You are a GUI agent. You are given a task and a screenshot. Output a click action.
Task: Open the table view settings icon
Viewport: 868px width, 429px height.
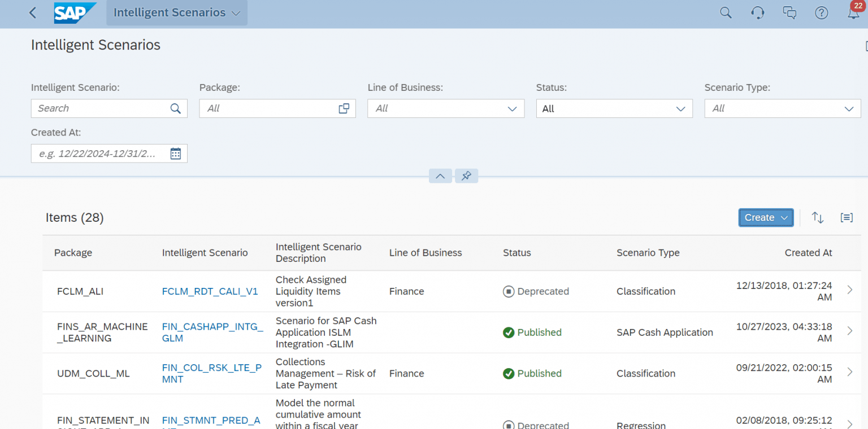coord(847,217)
